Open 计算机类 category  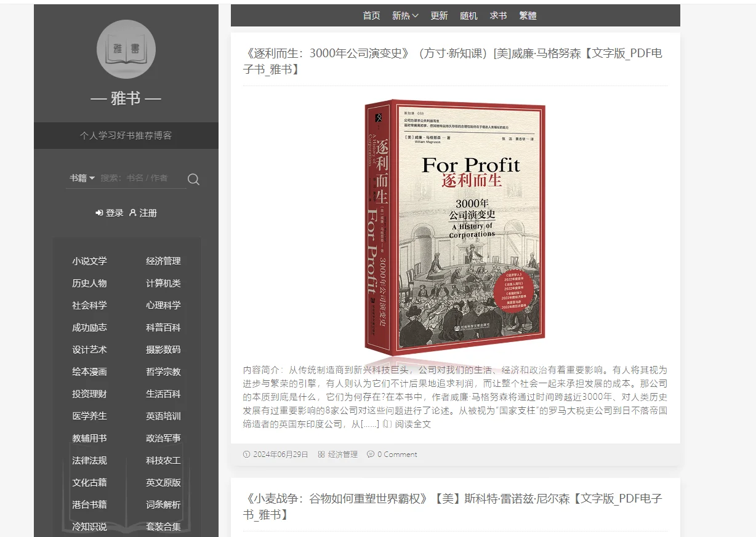pos(163,283)
